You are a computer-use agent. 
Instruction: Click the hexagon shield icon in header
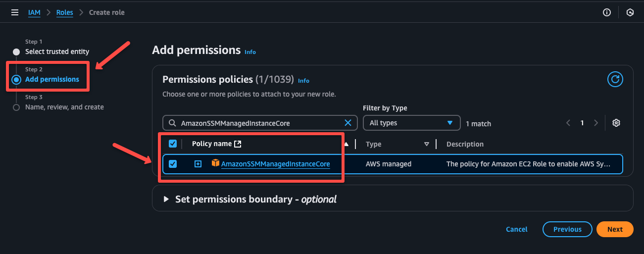tap(630, 12)
